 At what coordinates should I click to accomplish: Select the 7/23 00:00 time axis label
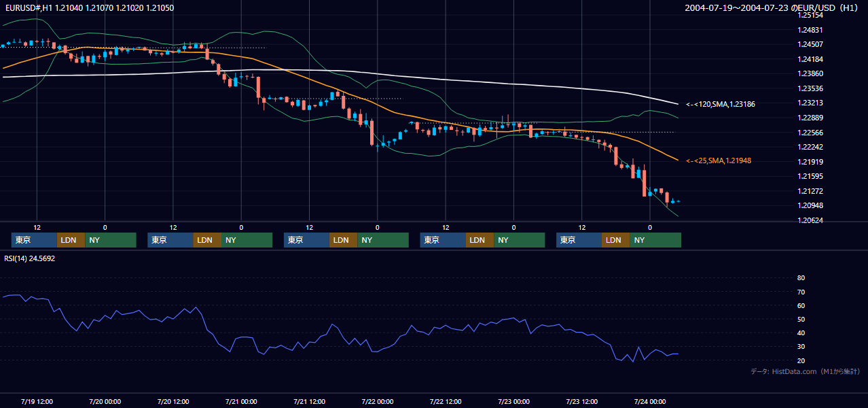click(x=513, y=401)
